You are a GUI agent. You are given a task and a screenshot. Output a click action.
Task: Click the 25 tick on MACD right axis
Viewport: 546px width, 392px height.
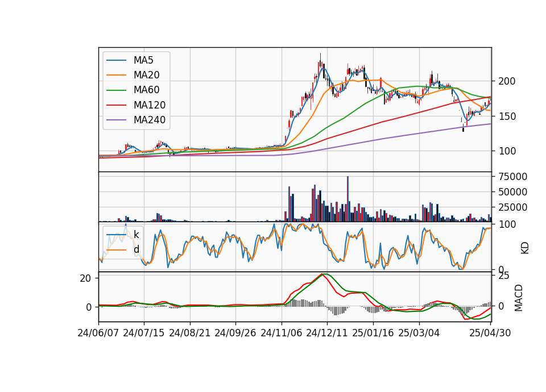[504, 276]
